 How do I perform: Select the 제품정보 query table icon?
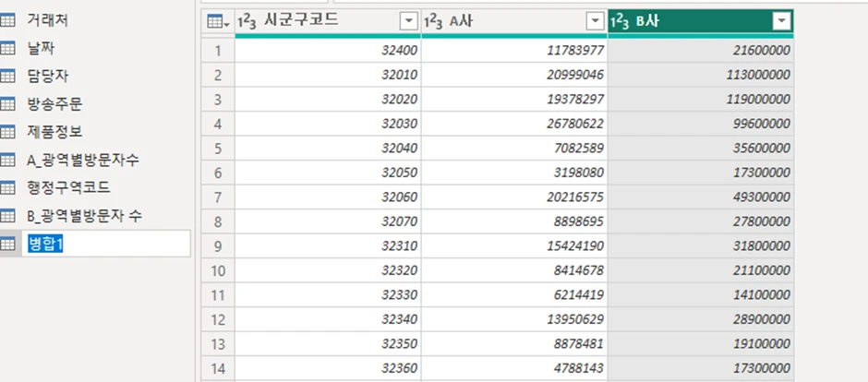[7, 132]
